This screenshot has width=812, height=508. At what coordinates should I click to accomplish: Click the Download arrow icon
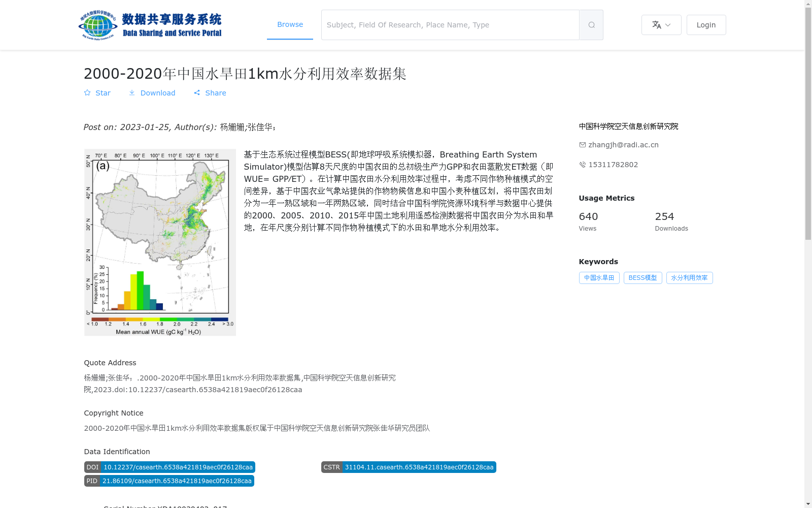pos(132,92)
